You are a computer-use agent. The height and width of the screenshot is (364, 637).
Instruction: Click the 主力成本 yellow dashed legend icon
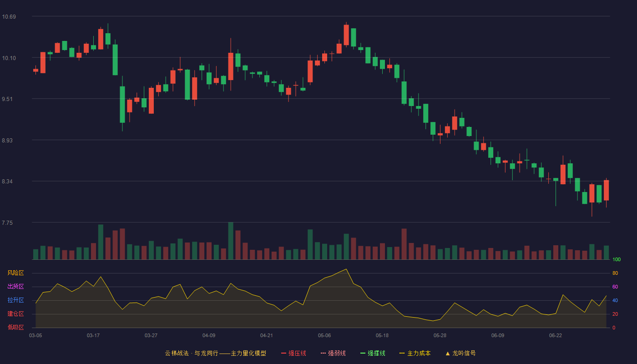pos(402,353)
